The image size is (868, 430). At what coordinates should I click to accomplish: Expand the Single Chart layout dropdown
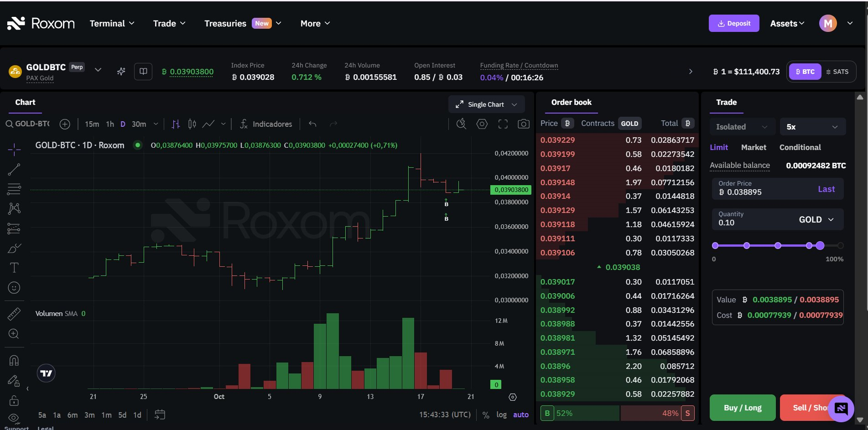[486, 104]
